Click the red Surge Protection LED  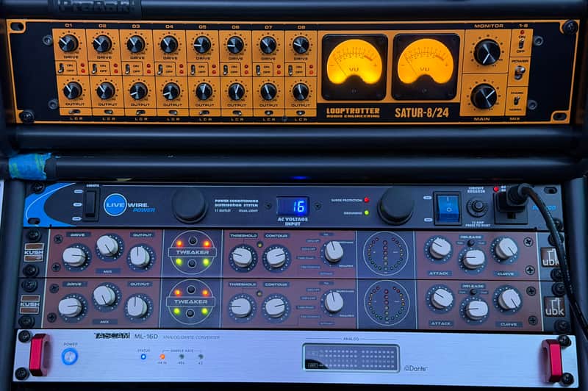click(x=366, y=200)
